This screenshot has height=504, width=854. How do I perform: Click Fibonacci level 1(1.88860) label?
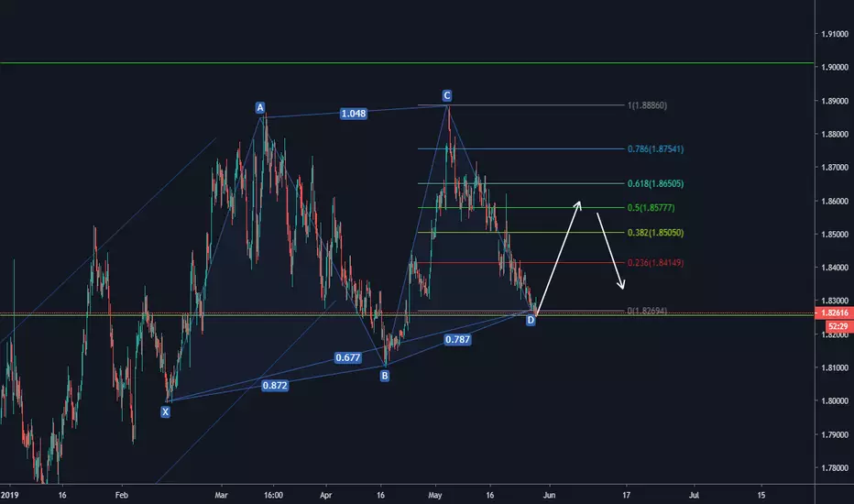647,105
